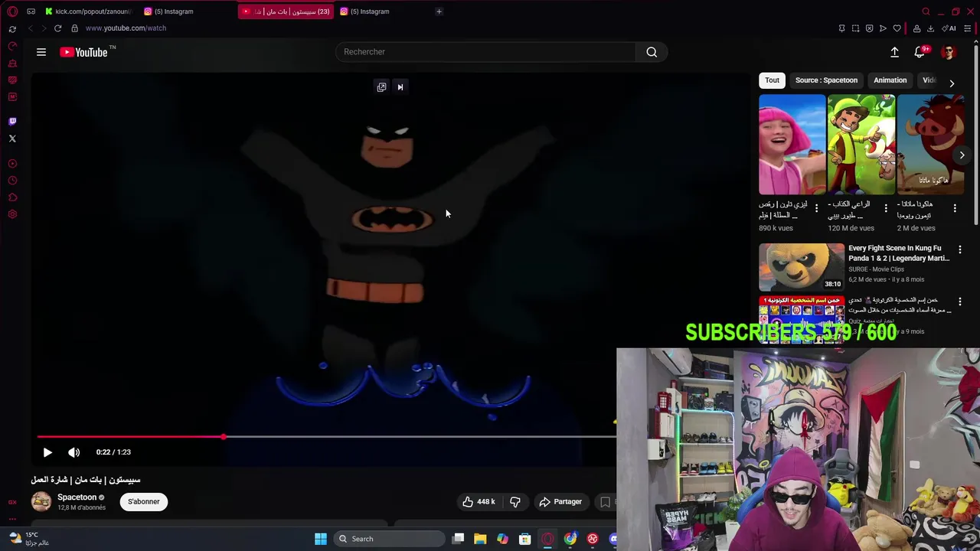Screen dimensions: 980x551
Task: Open options menu for Kung Fu Panda video
Action: coord(959,249)
